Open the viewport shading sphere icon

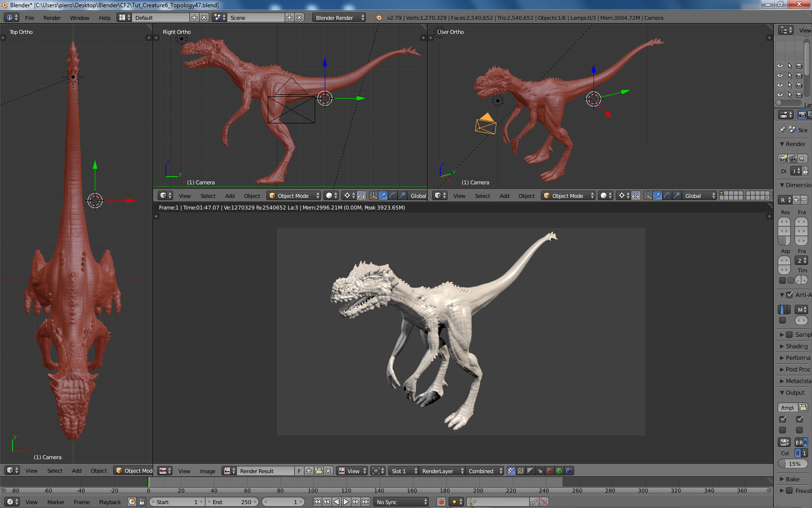[x=329, y=195]
